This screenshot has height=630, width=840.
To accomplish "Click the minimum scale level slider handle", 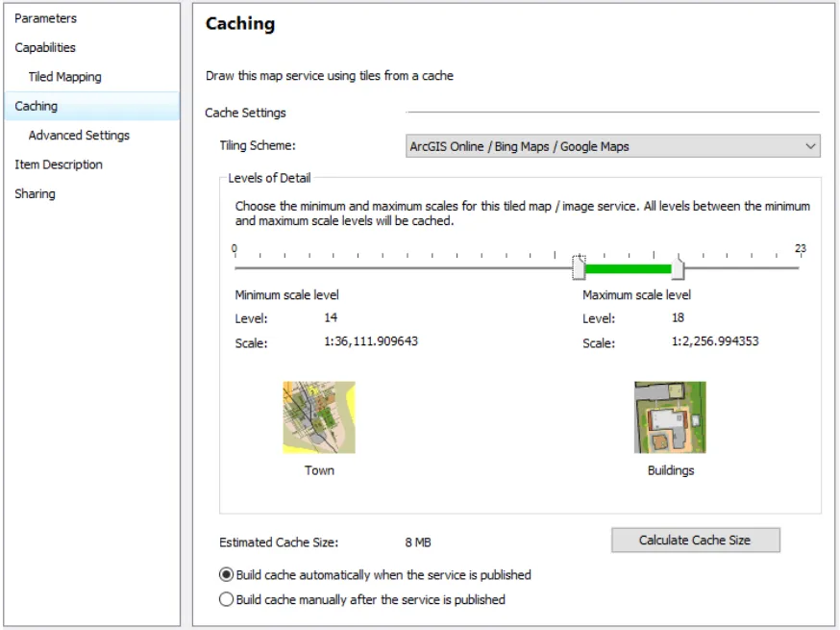I will 579,267.
